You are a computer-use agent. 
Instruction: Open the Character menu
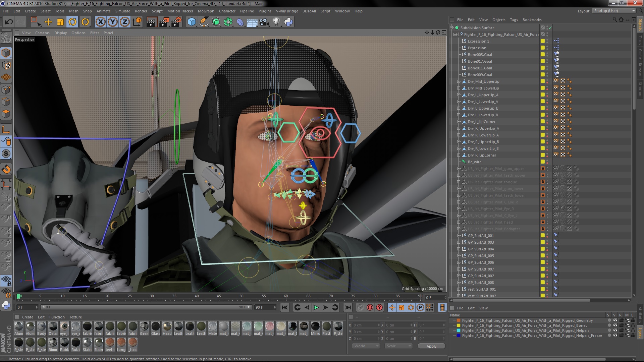[x=227, y=11]
